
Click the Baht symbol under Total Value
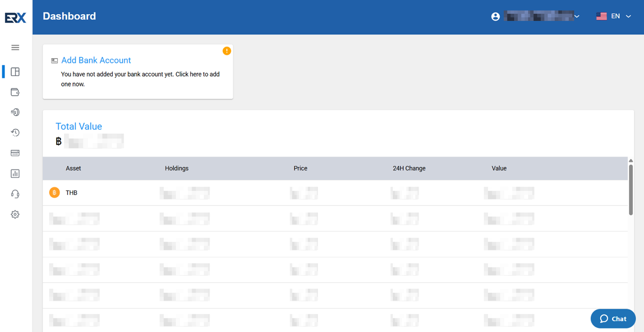[x=59, y=141]
